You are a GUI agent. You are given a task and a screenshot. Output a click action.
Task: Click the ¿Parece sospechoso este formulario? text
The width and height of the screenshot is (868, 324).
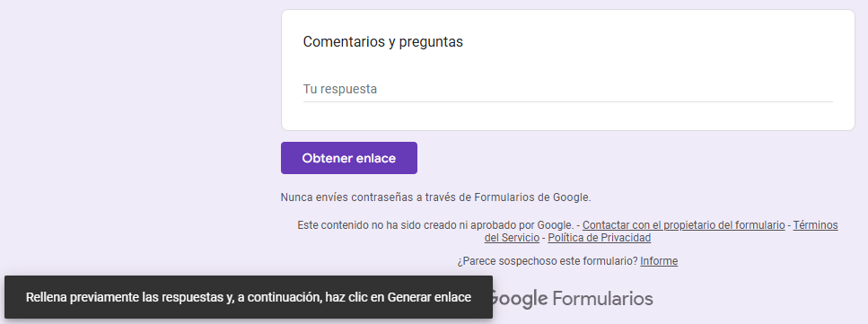547,261
